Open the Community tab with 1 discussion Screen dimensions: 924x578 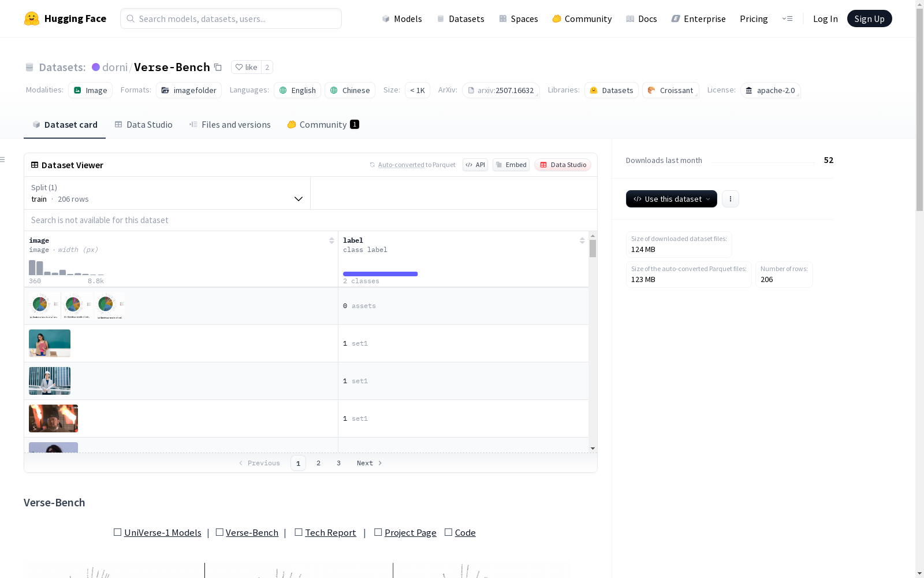click(x=323, y=124)
